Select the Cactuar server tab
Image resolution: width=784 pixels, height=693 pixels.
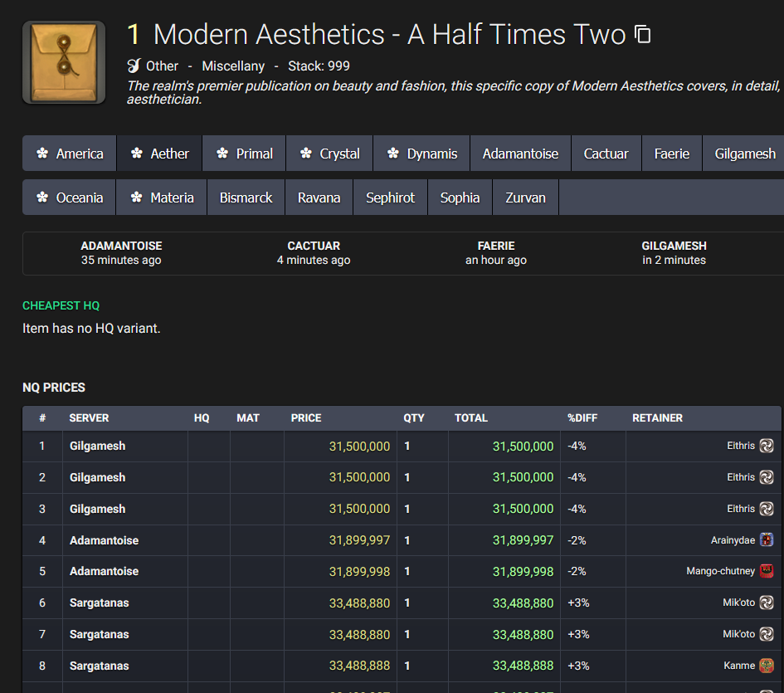[606, 153]
